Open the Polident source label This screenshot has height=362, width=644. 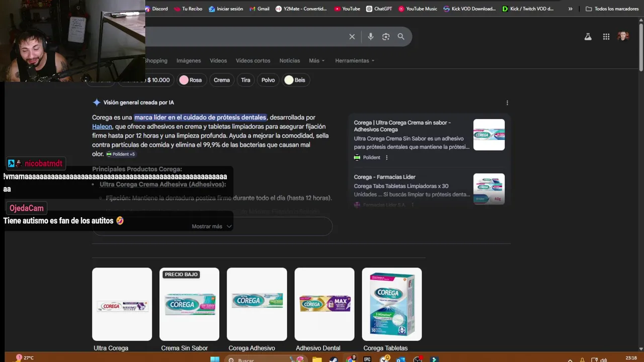[371, 157]
